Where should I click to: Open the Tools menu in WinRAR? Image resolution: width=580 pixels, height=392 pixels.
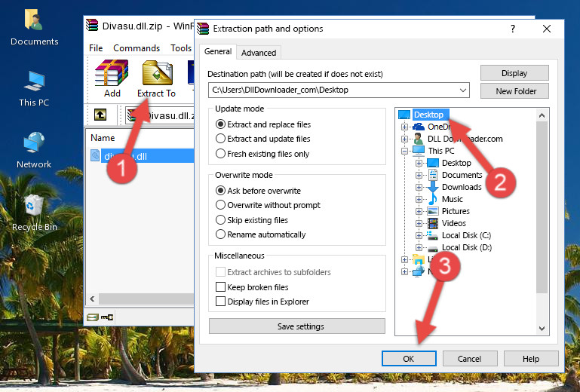(x=181, y=48)
